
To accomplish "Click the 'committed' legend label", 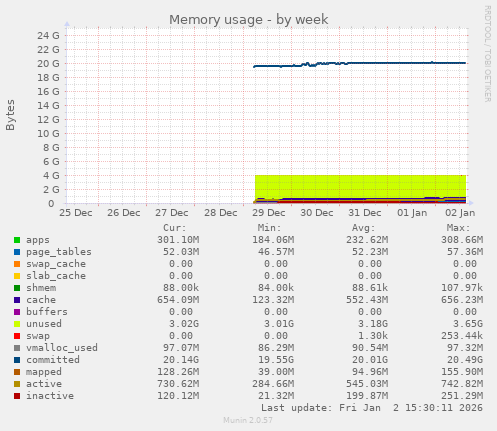I will 53,360.
